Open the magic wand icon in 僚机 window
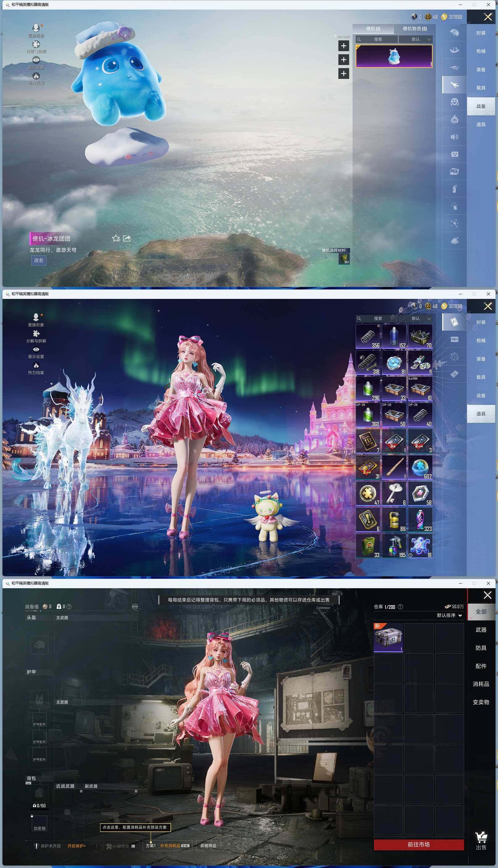 [454, 223]
